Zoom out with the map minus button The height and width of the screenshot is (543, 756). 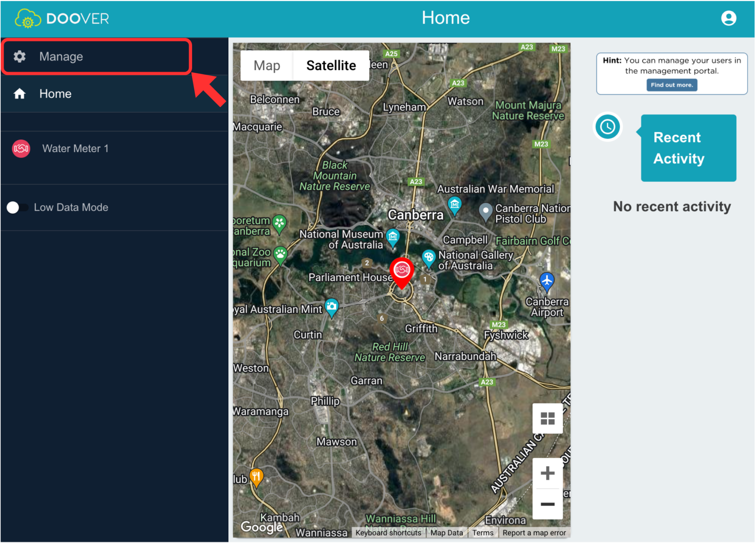click(547, 504)
